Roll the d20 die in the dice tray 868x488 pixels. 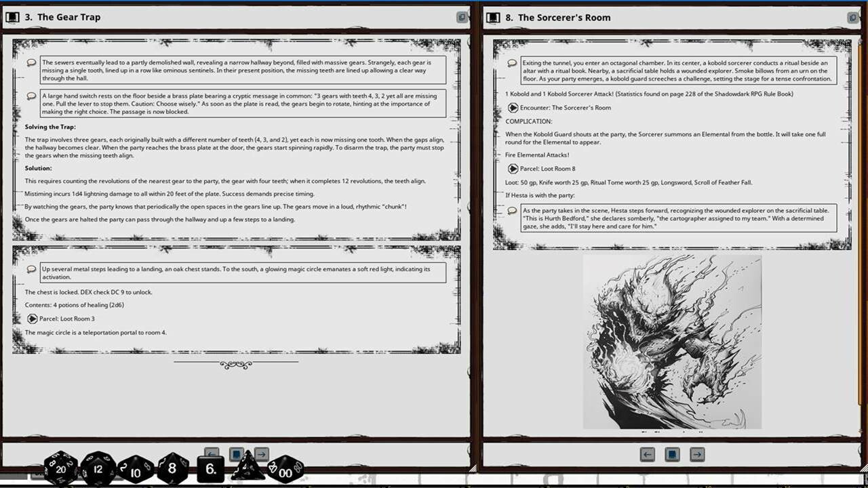[x=60, y=468]
